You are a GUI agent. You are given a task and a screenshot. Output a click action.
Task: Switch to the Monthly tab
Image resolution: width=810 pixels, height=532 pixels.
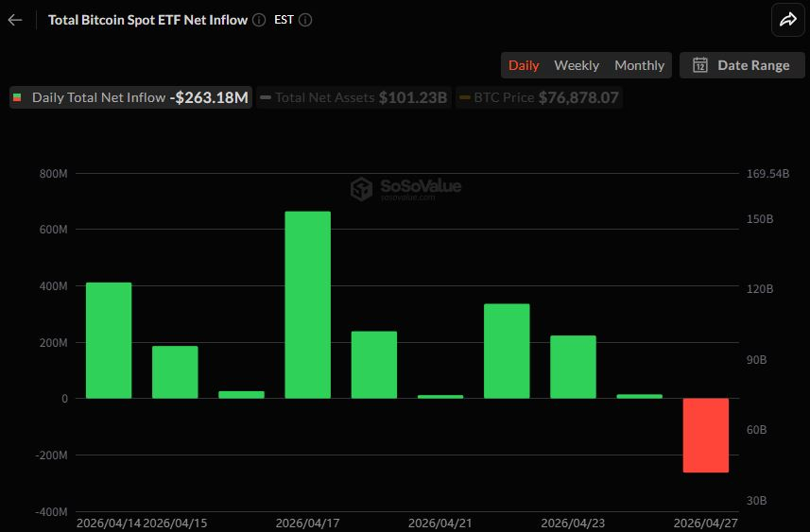tap(639, 65)
